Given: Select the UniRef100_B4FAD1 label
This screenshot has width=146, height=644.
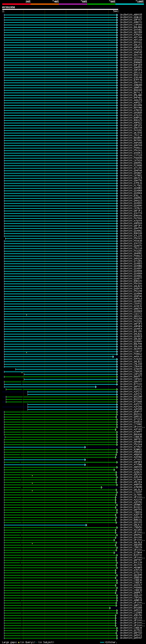Looking at the screenshot, I should pyautogui.click(x=131, y=98).
